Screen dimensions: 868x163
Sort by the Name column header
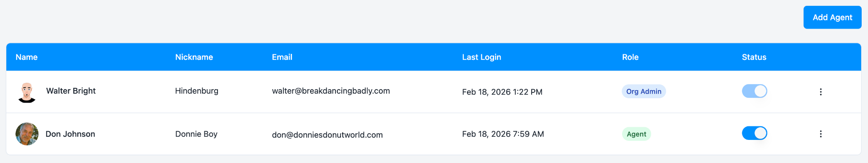27,57
